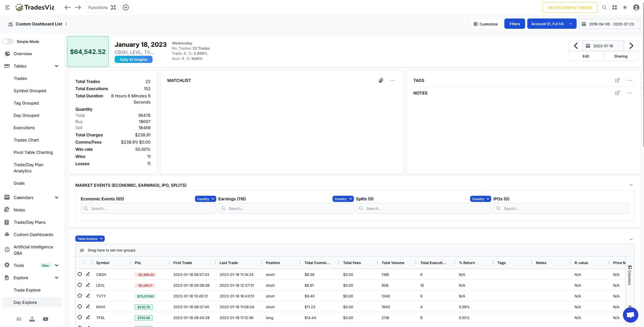Collapse the Explore sidebar group
Viewport: 644px width, 327px height.
(x=57, y=278)
